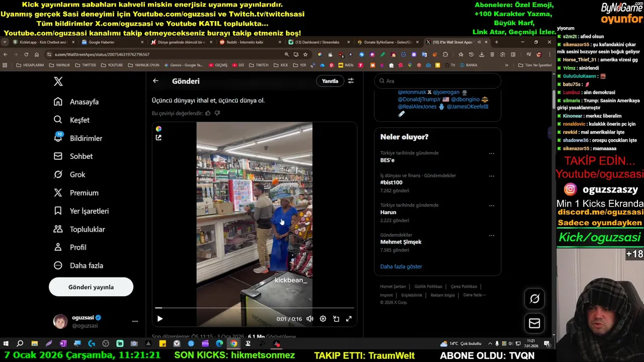644x362 pixels.
Task: Expand HESAPLARIM bookmark folder
Action: click(x=30, y=65)
